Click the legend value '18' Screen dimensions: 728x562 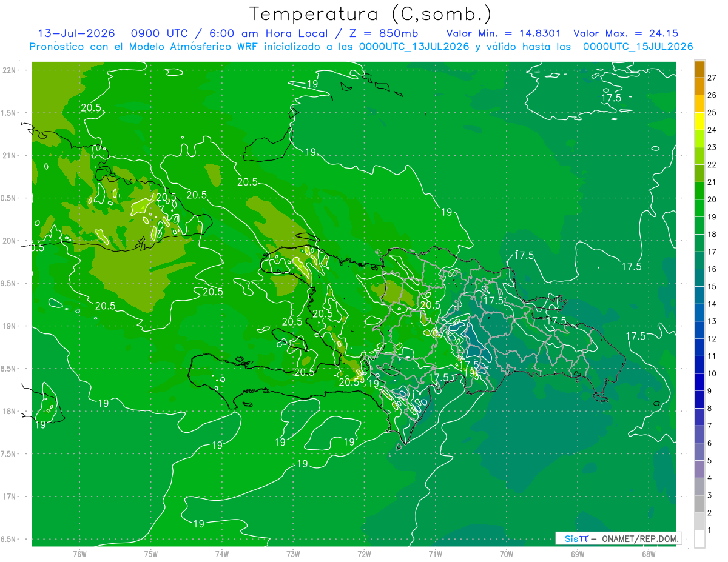712,234
